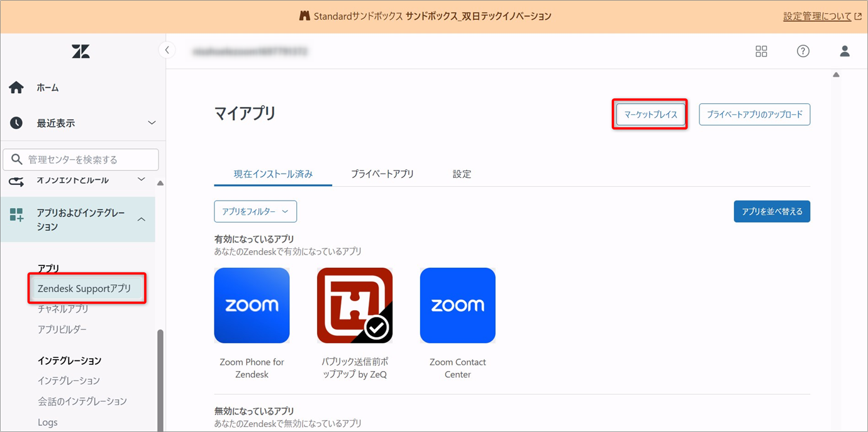Switch to the プライベートアプリ tab
This screenshot has height=432, width=868.
tap(382, 174)
